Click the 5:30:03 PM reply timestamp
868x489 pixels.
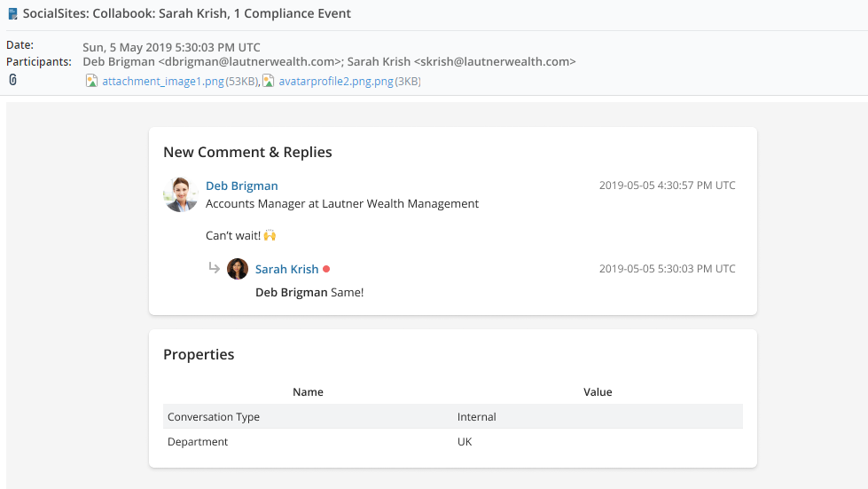click(667, 269)
